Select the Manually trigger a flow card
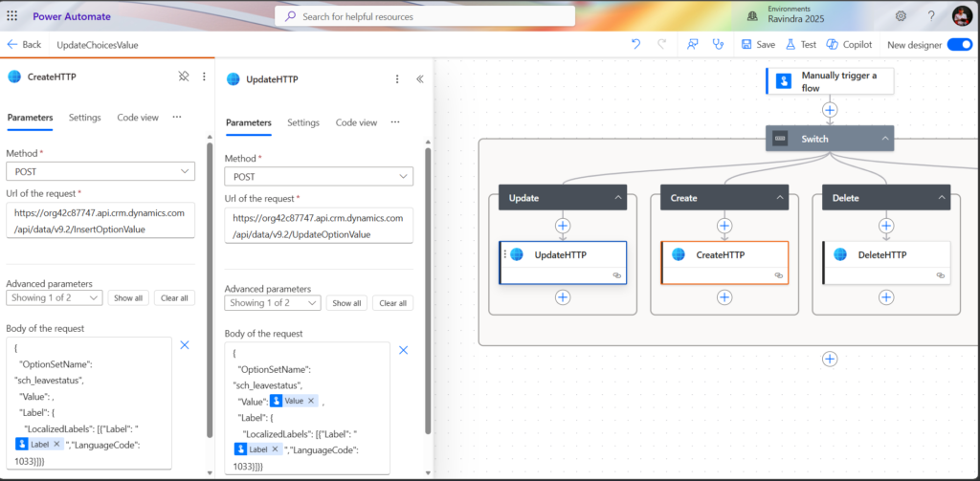This screenshot has width=980, height=481. point(830,81)
